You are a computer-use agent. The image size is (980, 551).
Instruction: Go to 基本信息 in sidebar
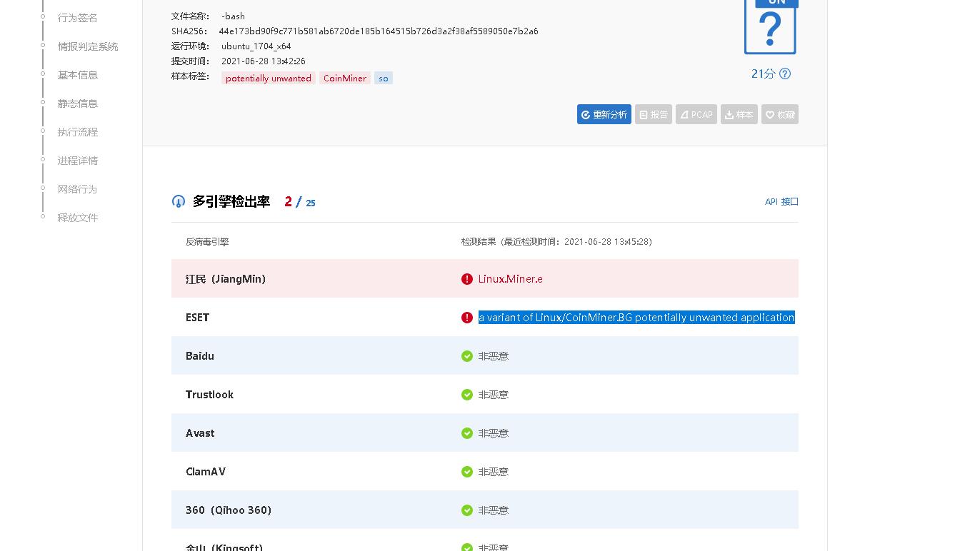78,75
